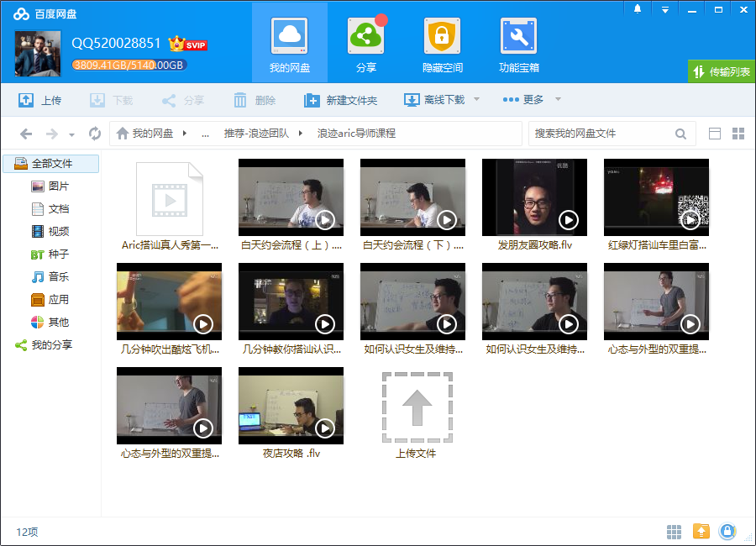Filter by 应用 category

point(50,300)
